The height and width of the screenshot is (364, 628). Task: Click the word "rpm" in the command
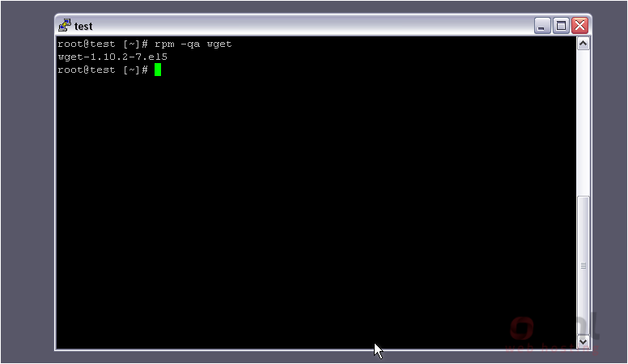pyautogui.click(x=164, y=44)
